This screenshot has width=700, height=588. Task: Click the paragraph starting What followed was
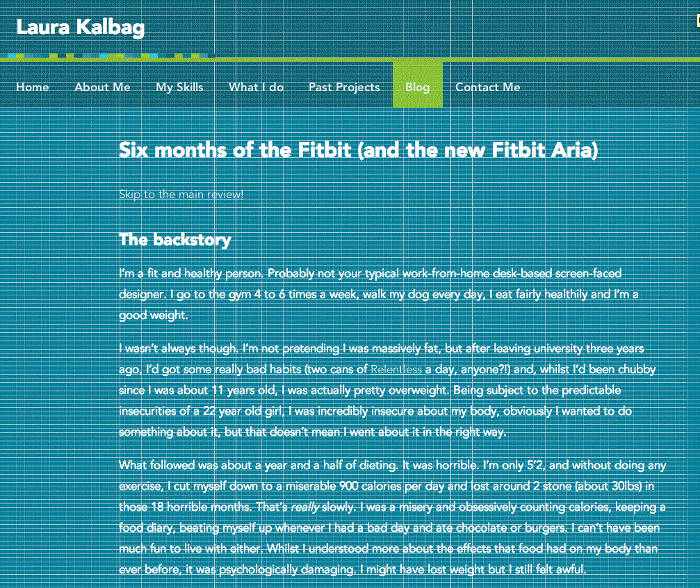(x=393, y=517)
